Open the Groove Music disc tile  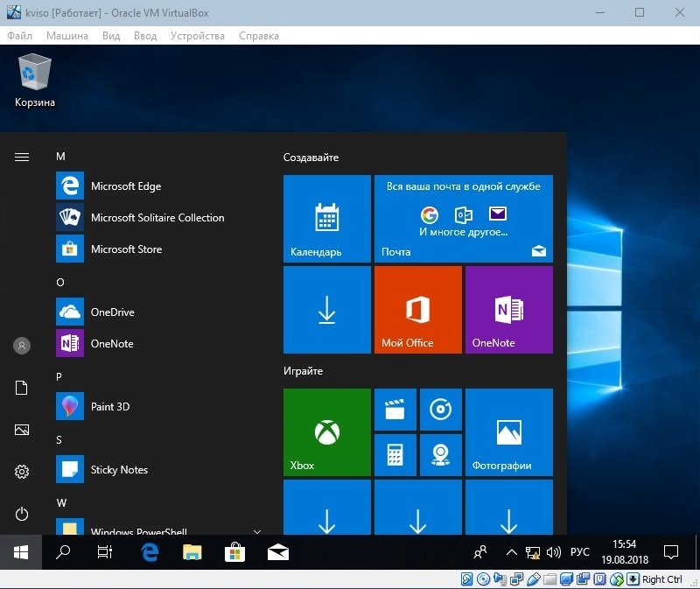[x=441, y=409]
